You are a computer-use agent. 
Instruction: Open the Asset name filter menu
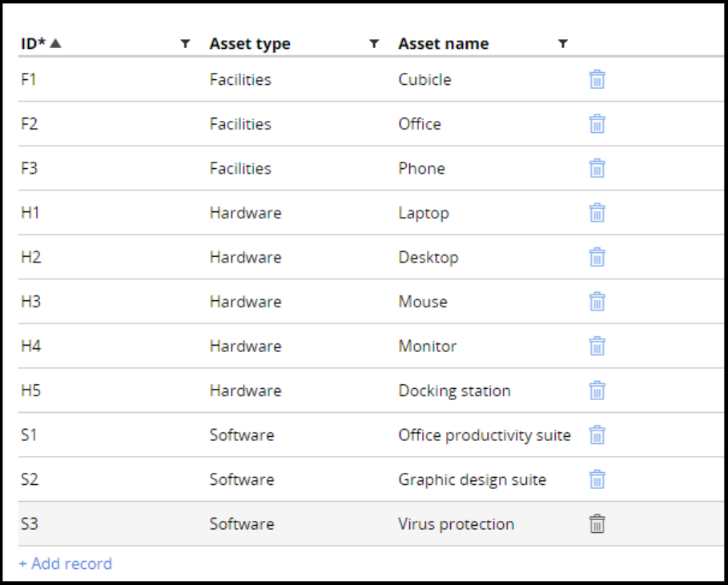(x=562, y=44)
